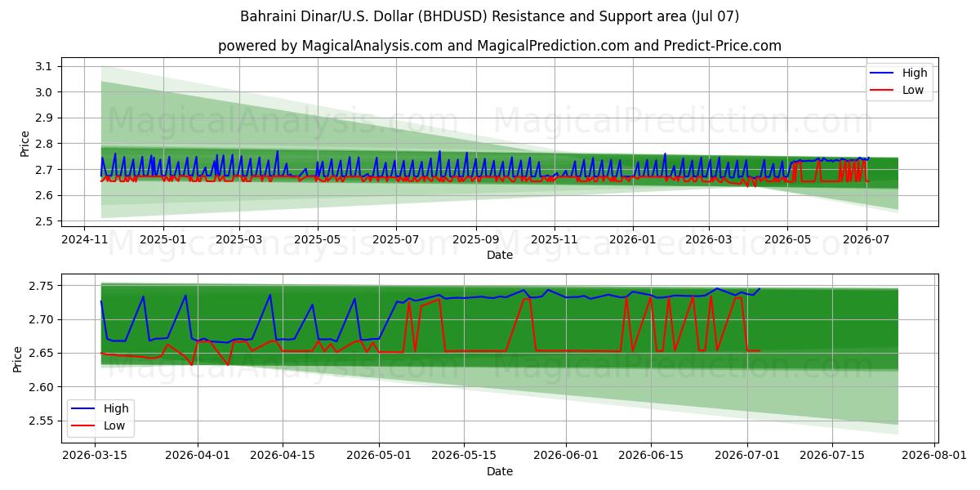Screen dimensions: 980x490
Task: Click 'High' in the bottom chart legend
Action: tap(116, 408)
